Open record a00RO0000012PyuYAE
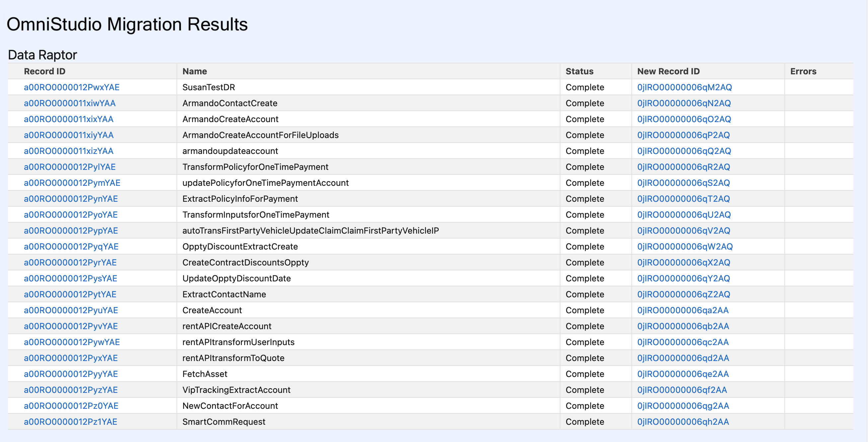The image size is (868, 442). [71, 310]
